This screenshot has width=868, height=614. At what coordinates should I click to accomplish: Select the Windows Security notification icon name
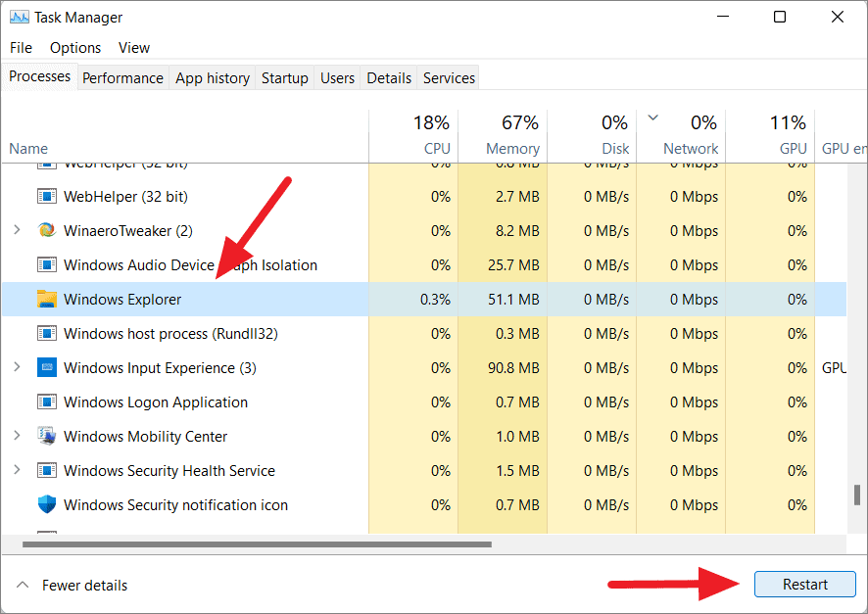(x=175, y=505)
